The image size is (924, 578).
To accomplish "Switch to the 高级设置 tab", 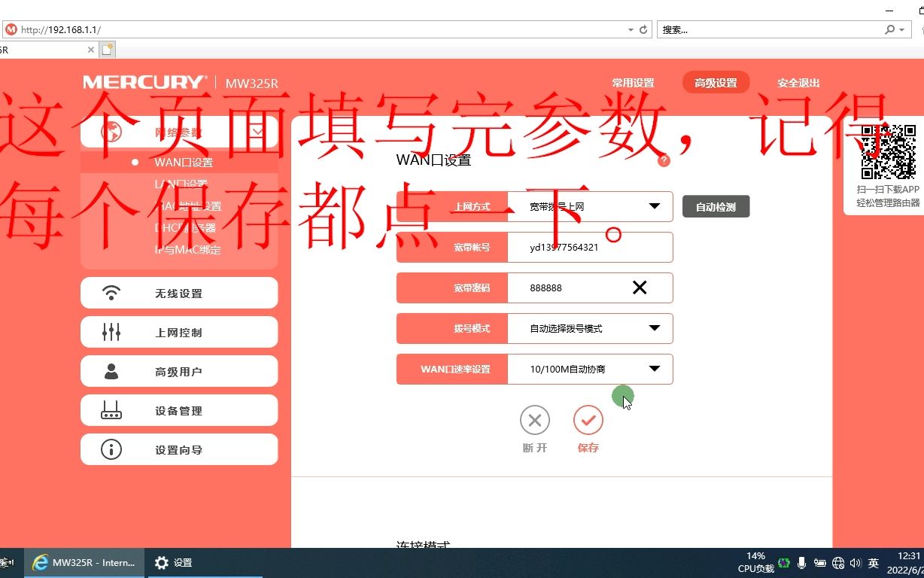I will pos(716,82).
